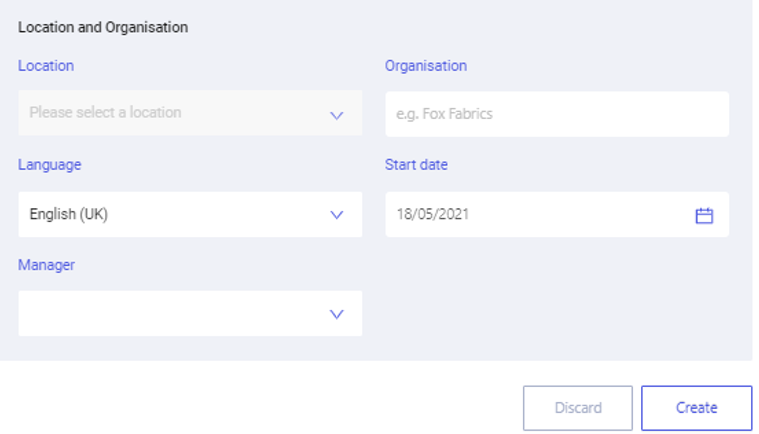Screen dimensions: 759x434
Task: Click the empty middle area of the Language box
Action: (218, 214)
